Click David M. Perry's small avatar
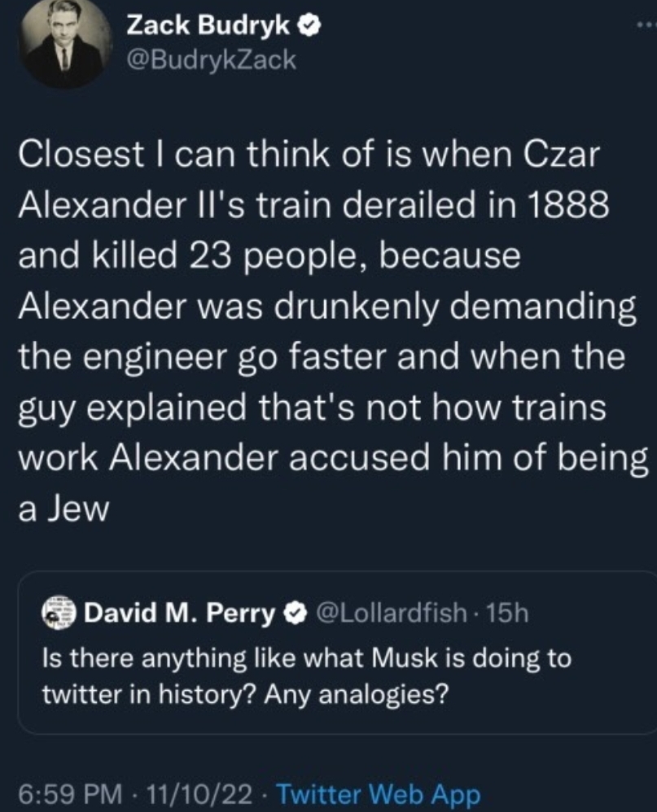This screenshot has height=812, width=657. [60, 613]
